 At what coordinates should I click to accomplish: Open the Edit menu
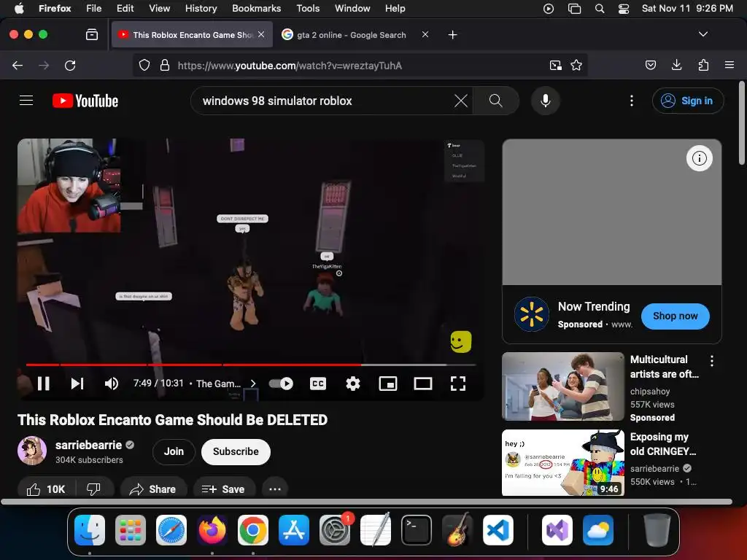125,8
